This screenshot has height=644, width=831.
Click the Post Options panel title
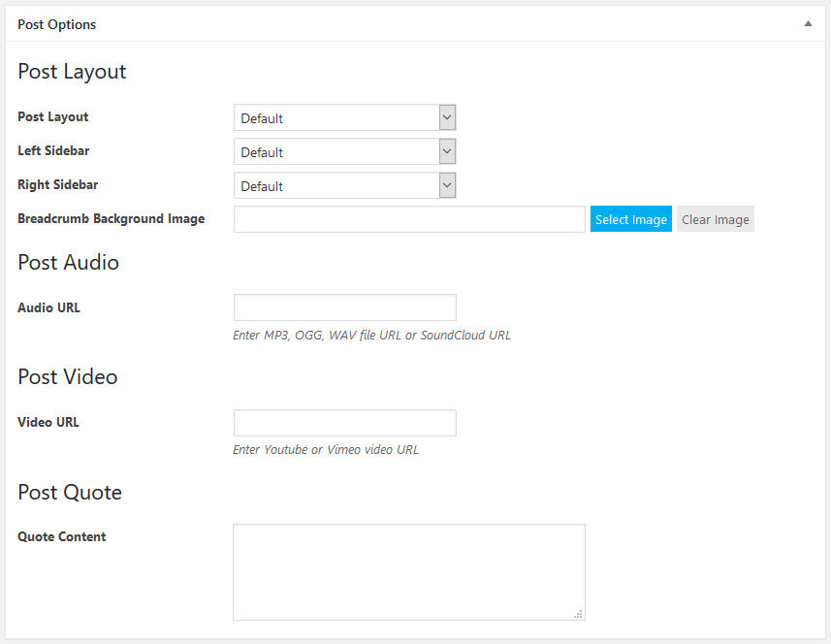[x=57, y=24]
